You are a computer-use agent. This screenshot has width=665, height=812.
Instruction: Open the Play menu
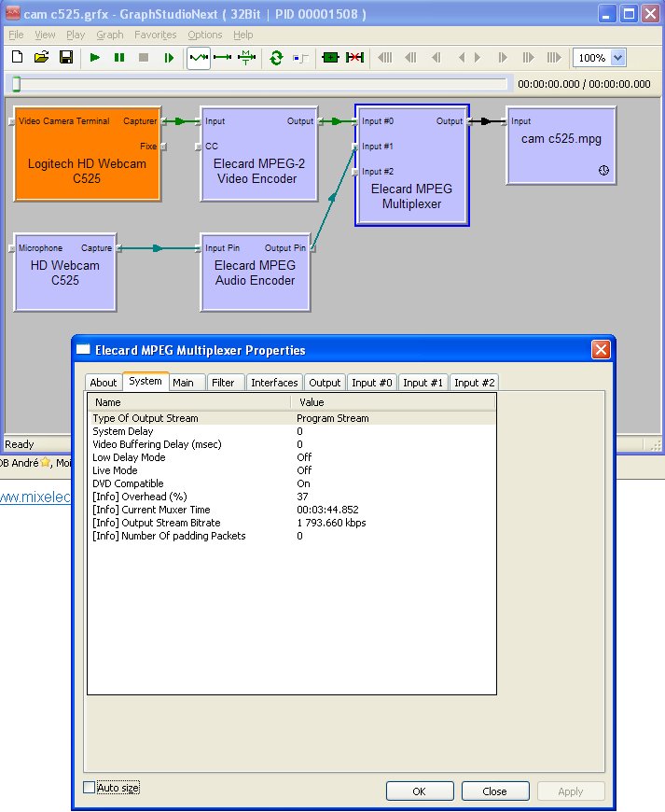(76, 35)
